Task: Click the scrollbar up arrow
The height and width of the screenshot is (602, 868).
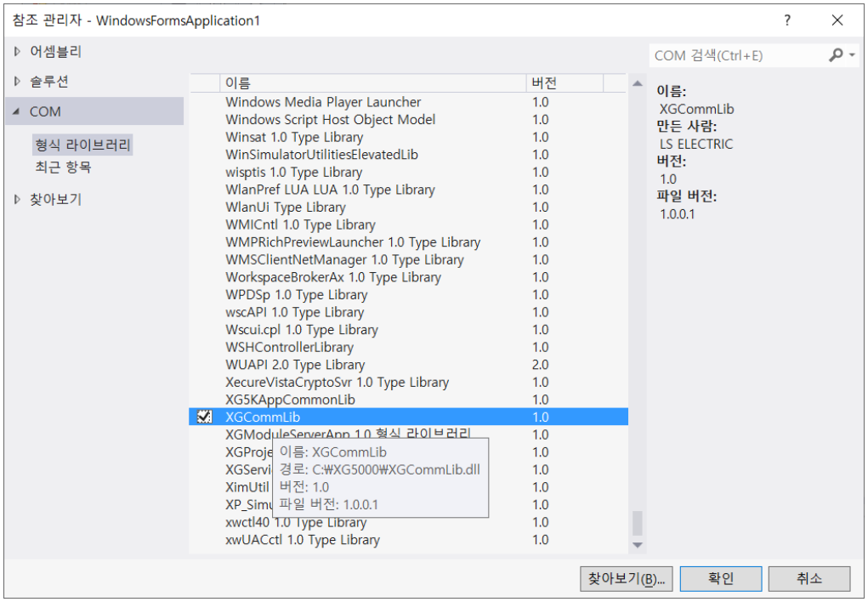Action: click(x=636, y=82)
